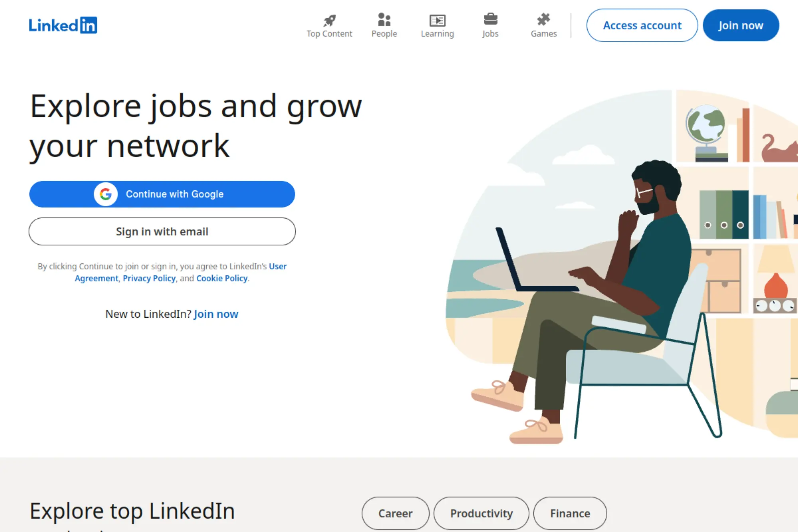Open Learning using its book icon
This screenshot has width=798, height=532.
coord(437,19)
